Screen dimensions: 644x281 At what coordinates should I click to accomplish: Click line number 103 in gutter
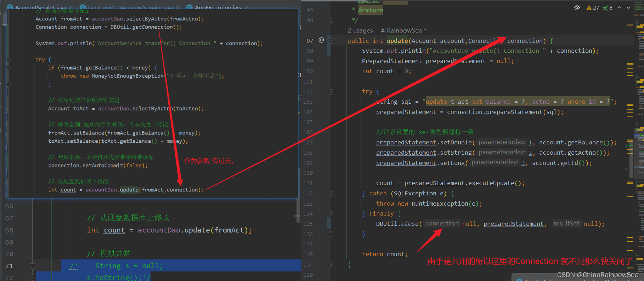pos(308,102)
